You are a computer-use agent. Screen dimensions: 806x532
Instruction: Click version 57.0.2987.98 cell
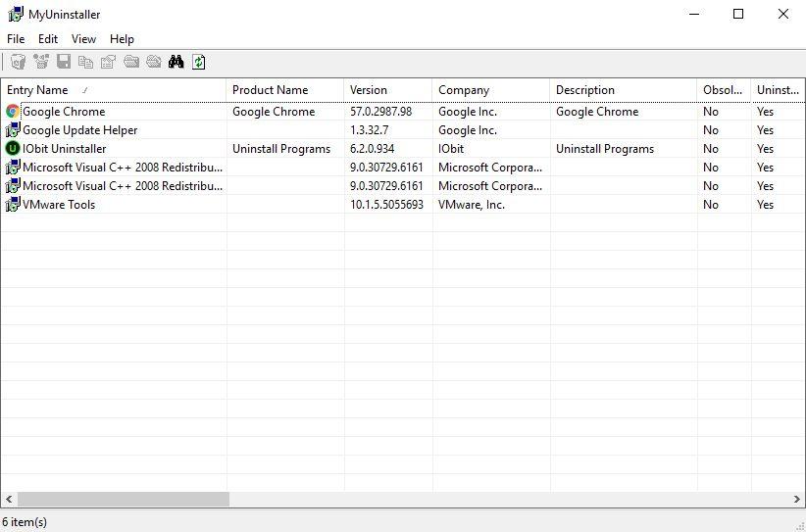coord(380,112)
